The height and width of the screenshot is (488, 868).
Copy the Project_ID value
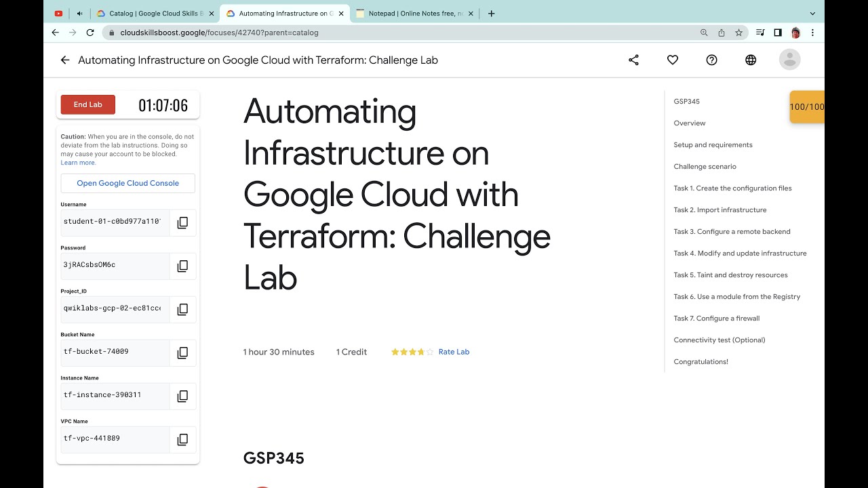click(x=182, y=310)
